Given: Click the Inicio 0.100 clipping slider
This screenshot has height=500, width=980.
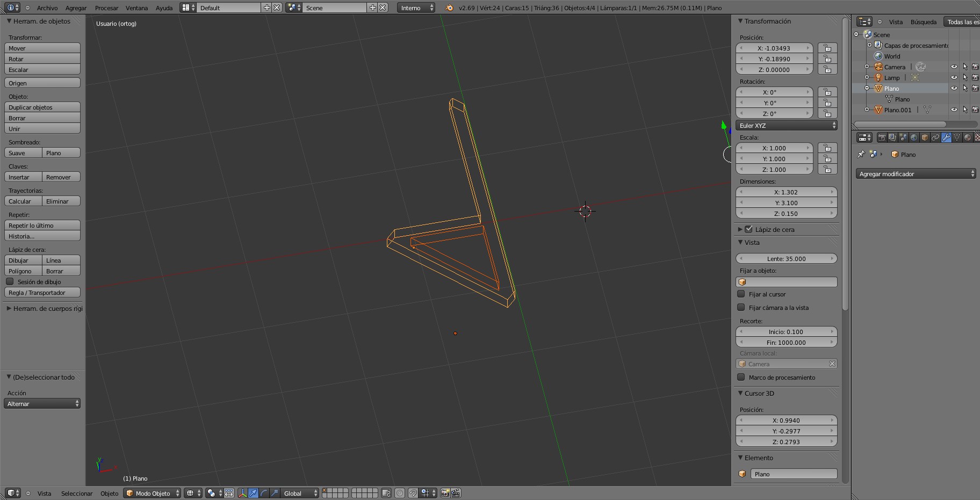Looking at the screenshot, I should [x=787, y=331].
